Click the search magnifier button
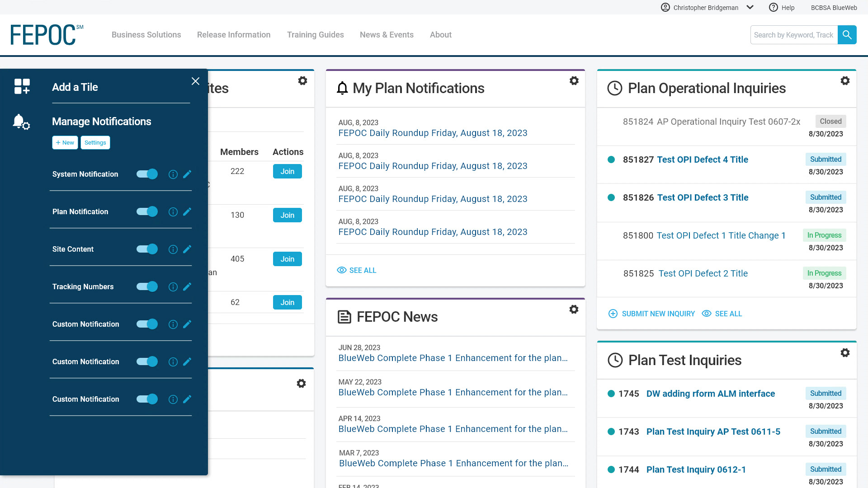The height and width of the screenshot is (488, 868). coord(847,35)
